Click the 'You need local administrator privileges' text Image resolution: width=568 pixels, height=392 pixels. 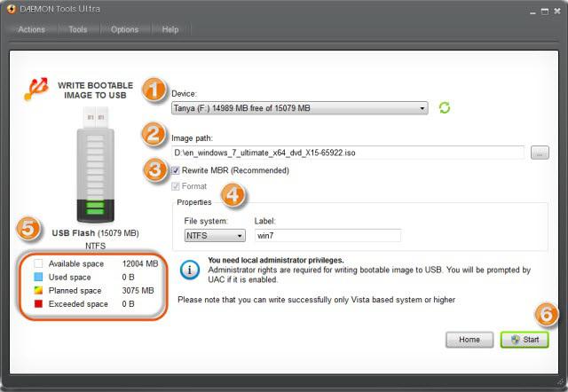(276, 260)
